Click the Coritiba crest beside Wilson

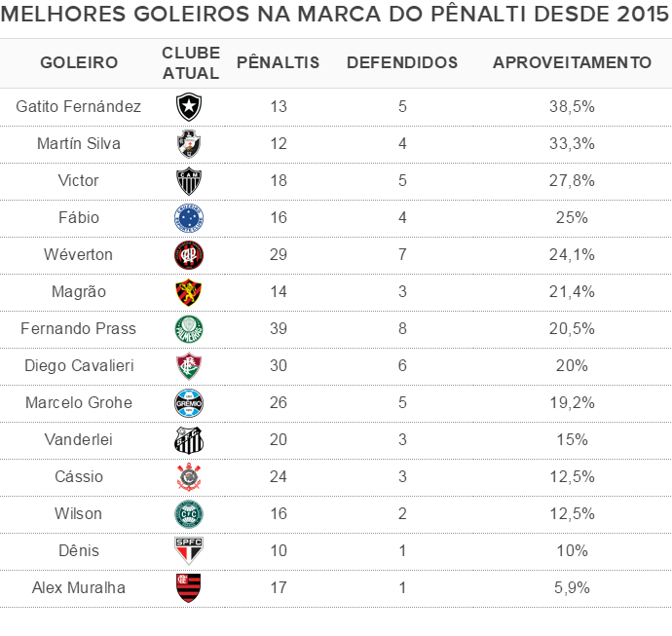pyautogui.click(x=188, y=514)
